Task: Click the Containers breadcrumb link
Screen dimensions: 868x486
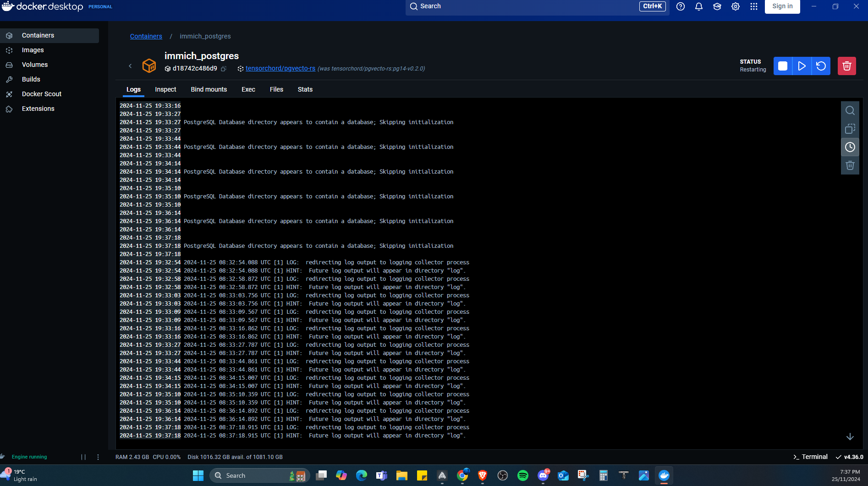Action: coord(146,36)
